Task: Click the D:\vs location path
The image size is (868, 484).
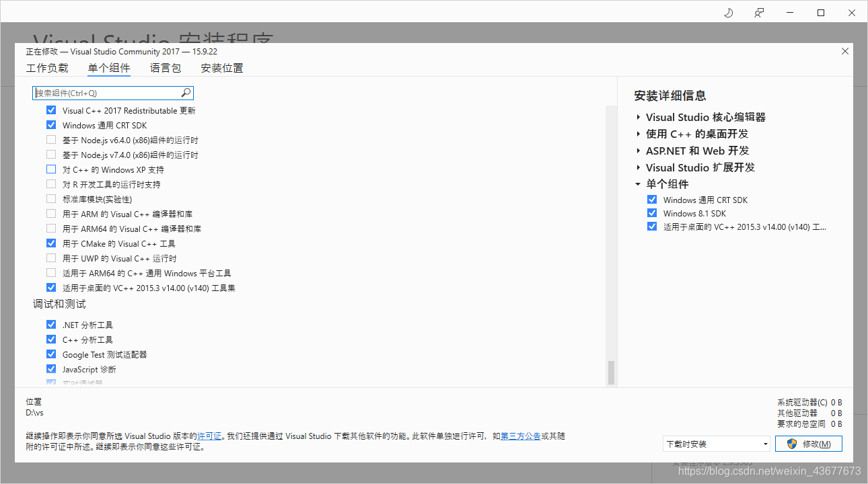Action: [x=34, y=413]
